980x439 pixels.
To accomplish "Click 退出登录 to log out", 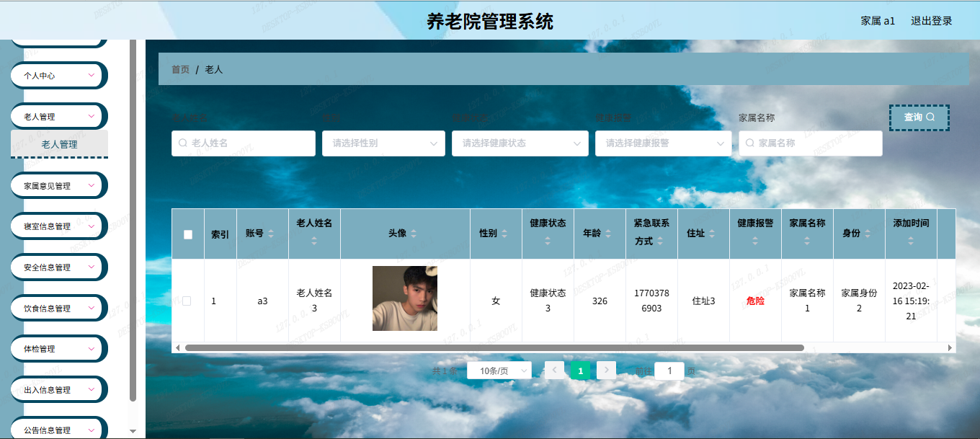I will point(931,21).
